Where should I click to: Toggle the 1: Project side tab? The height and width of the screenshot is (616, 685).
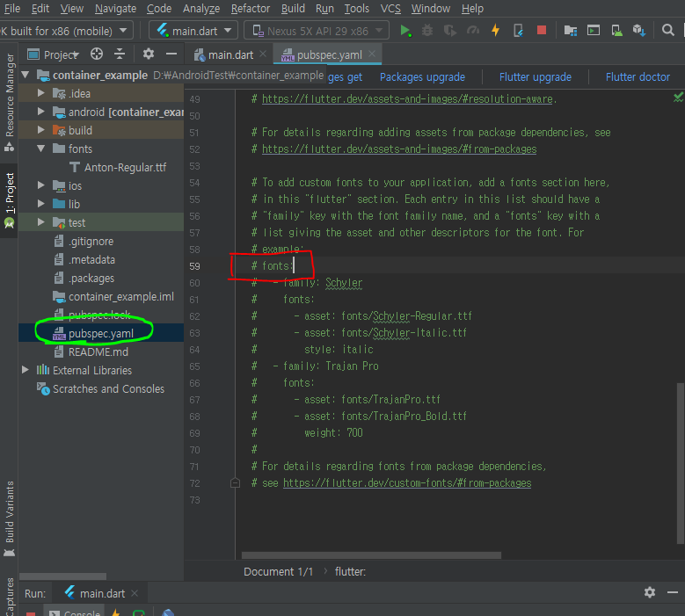click(x=9, y=200)
